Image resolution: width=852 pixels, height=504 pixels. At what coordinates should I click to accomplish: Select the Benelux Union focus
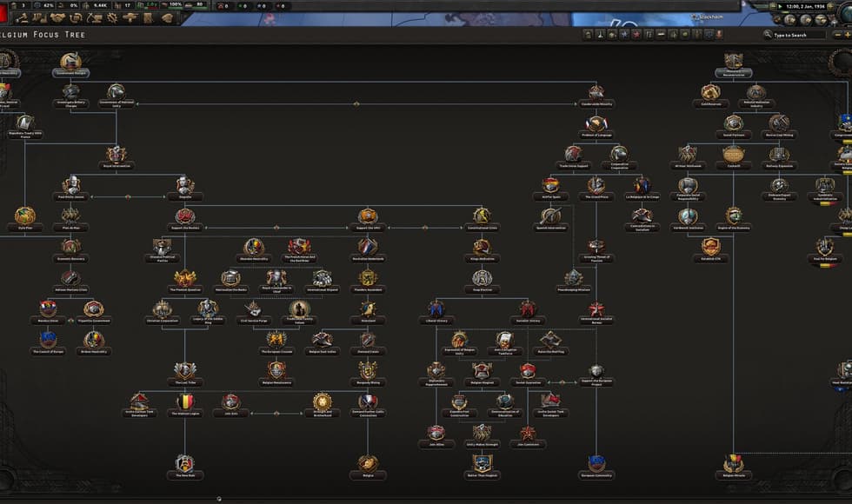pos(48,312)
